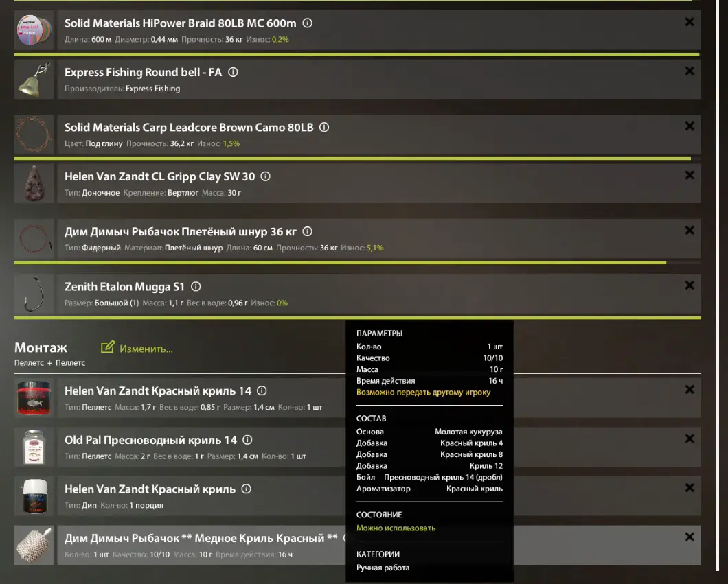
Task: Click Дим Димыч Рыбачок Плетёный шнур 36 кг
Action: coord(180,231)
